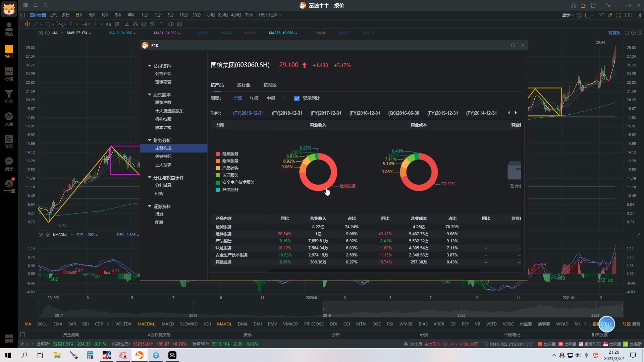Image resolution: width=644 pixels, height=362 pixels.
Task: Select the (Q6)2016-06-30 report date
Action: (x=404, y=113)
